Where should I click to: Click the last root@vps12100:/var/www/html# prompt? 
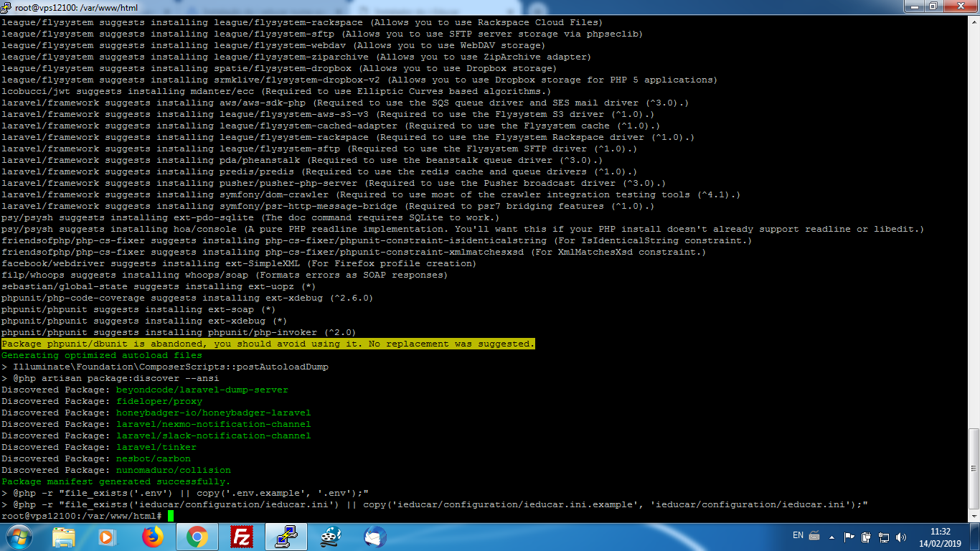pyautogui.click(x=82, y=516)
